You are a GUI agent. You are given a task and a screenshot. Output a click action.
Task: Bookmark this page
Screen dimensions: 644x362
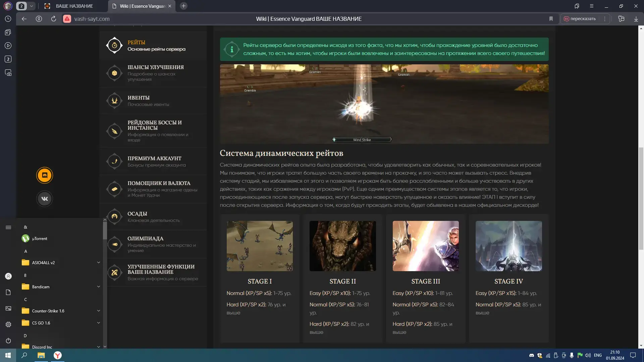tap(551, 19)
